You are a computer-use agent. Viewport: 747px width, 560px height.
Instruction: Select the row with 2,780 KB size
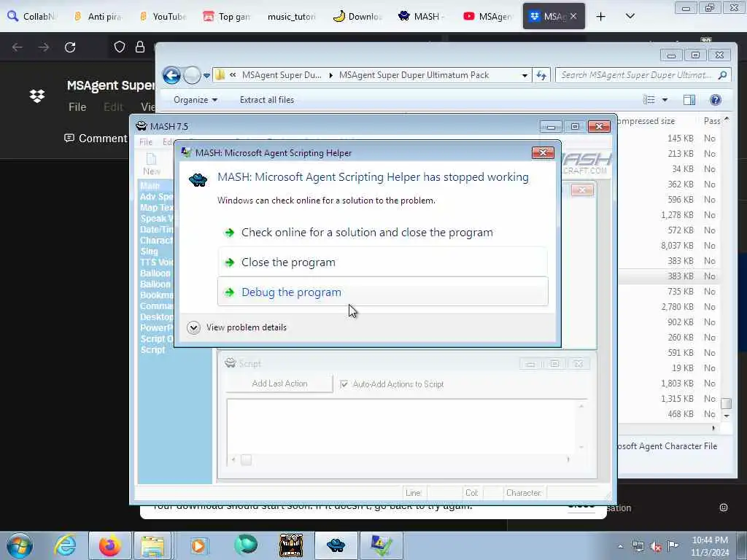point(669,307)
